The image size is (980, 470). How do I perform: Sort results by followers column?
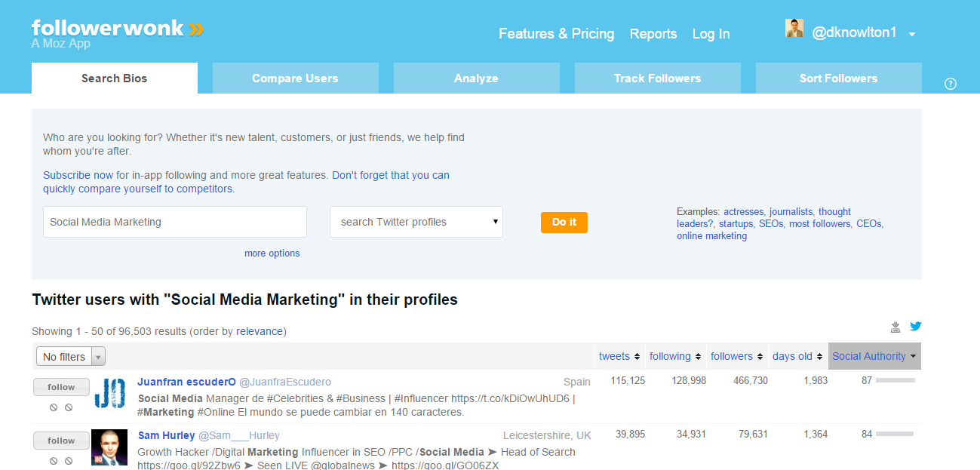tap(737, 356)
